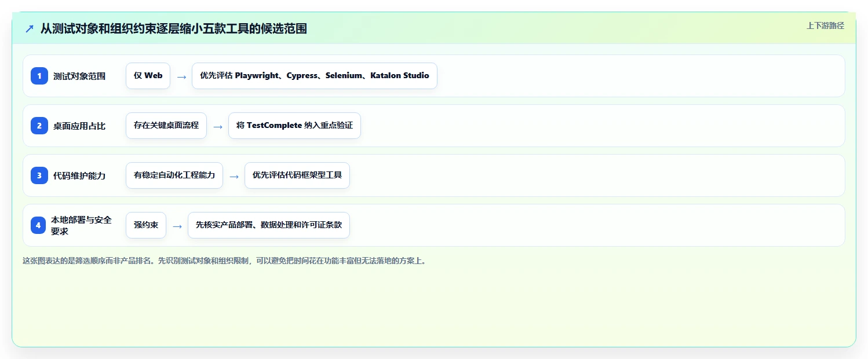Click the step 3 number badge
This screenshot has height=359, width=868.
point(39,175)
